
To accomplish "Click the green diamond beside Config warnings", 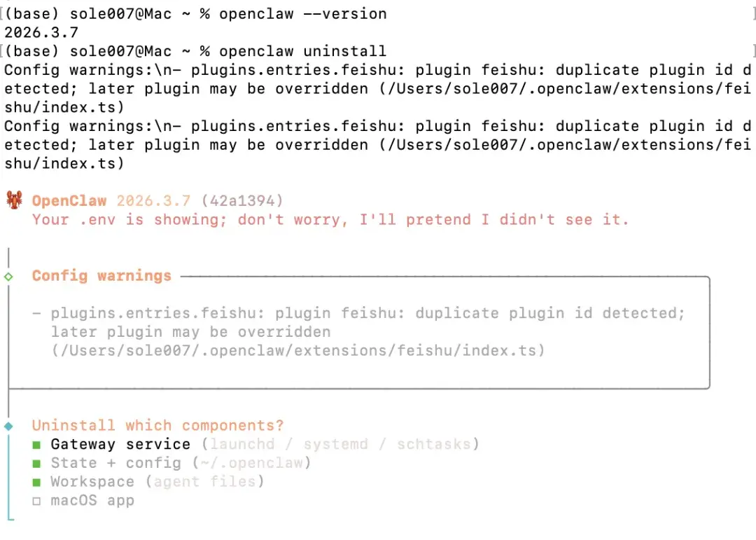I will 8,276.
